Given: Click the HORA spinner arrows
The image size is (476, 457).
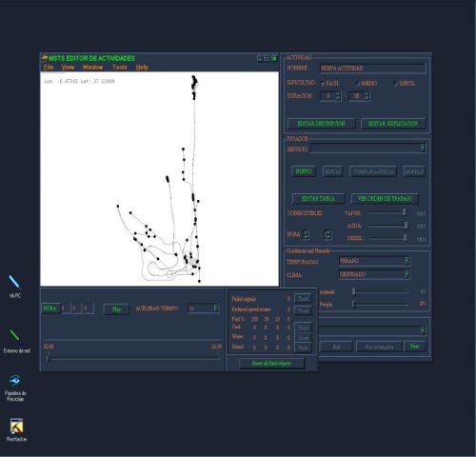Looking at the screenshot, I should (x=306, y=235).
